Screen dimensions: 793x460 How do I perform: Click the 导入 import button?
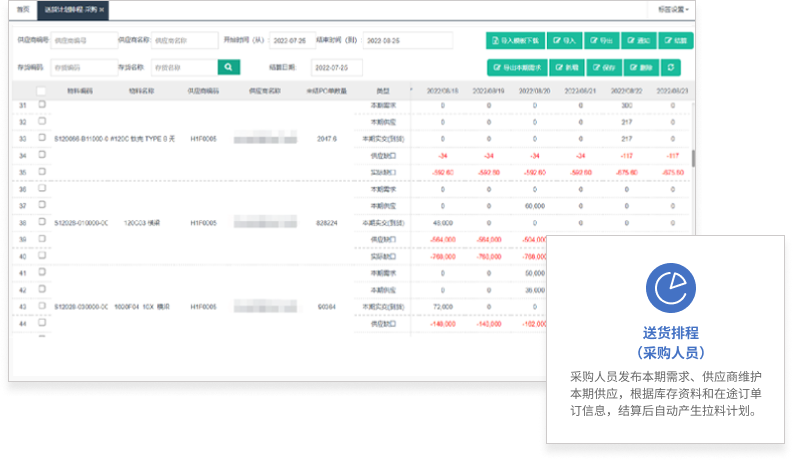click(x=565, y=41)
